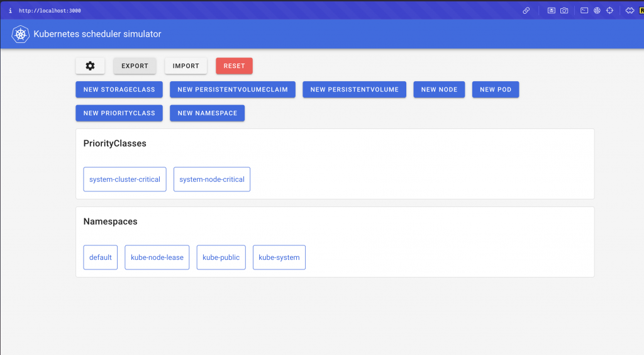Click NEW PRIORITYCLASS button
The width and height of the screenshot is (644, 355).
pyautogui.click(x=119, y=113)
